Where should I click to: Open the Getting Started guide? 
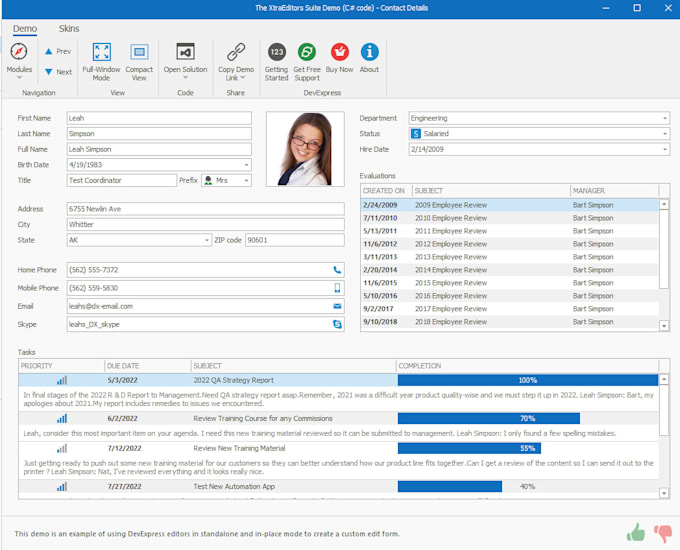(277, 52)
